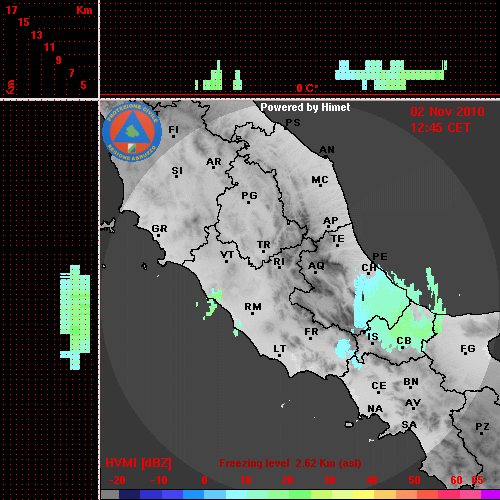
Task: Click the '65' dBZ scale value
Action: (x=477, y=480)
